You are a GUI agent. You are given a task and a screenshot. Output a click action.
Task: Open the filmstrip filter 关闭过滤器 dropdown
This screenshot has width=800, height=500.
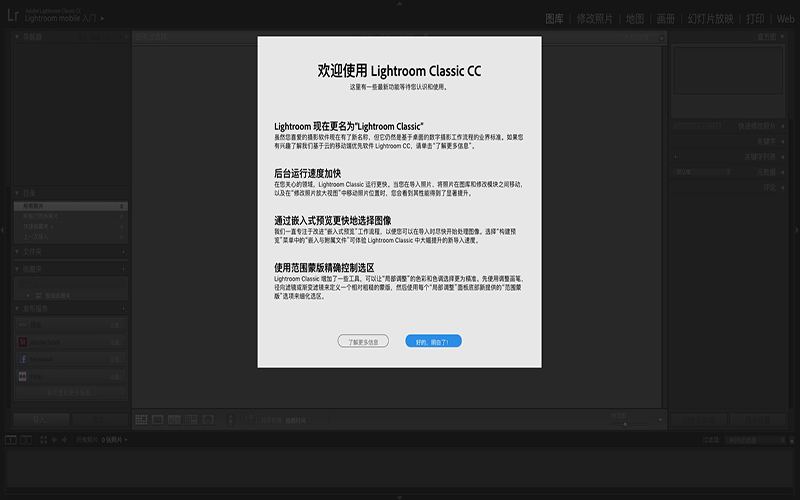(756, 440)
